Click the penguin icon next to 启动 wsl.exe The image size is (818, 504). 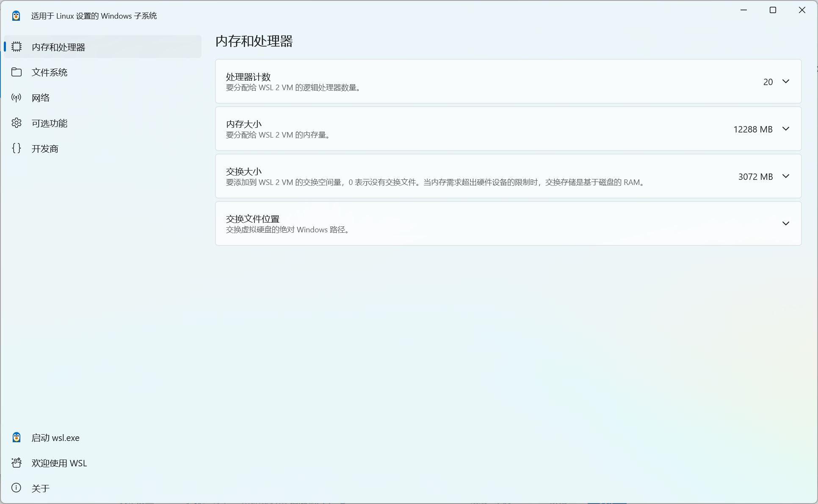[x=16, y=437]
